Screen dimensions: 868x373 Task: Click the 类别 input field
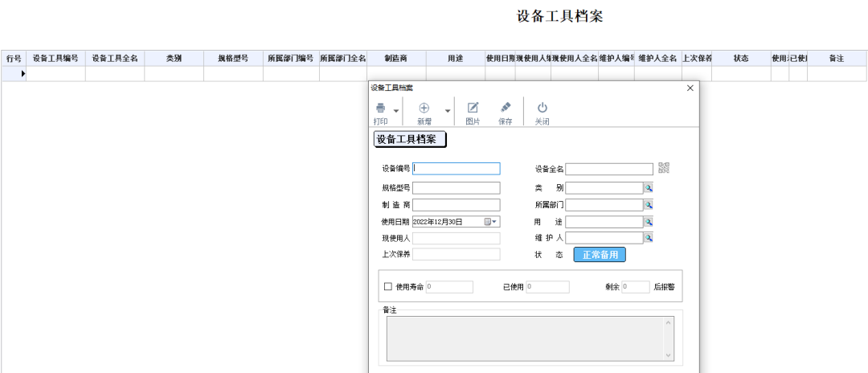click(x=604, y=188)
